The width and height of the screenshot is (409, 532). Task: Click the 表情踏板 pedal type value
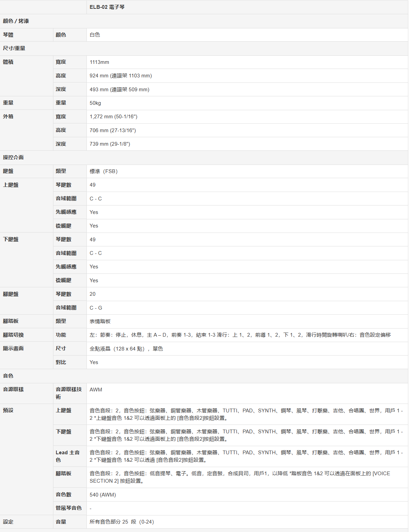(100, 321)
